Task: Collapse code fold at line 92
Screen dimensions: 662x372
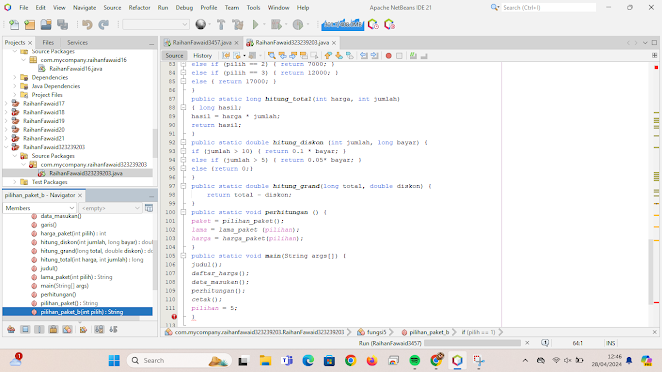Action: (183, 142)
